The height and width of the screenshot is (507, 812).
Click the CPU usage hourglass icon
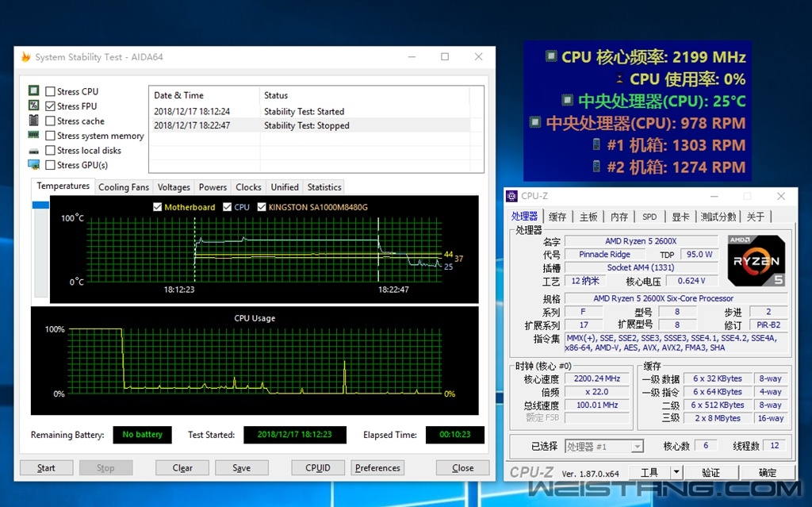[619, 79]
